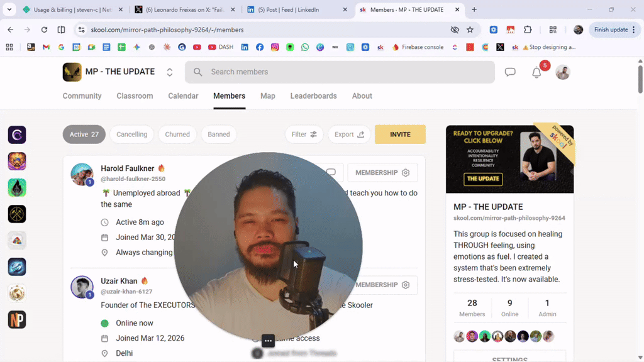Screen dimensions: 644x362
Task: Show Cancelling members
Action: (131, 134)
